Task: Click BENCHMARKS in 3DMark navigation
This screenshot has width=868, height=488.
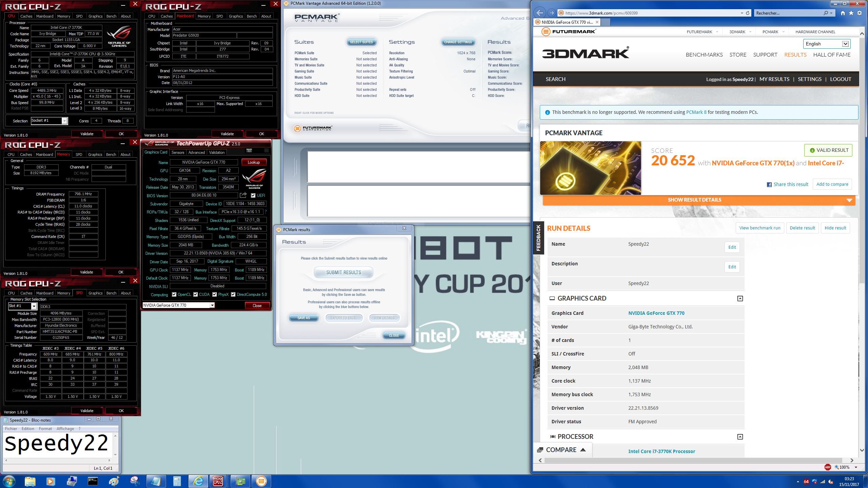Action: [704, 55]
